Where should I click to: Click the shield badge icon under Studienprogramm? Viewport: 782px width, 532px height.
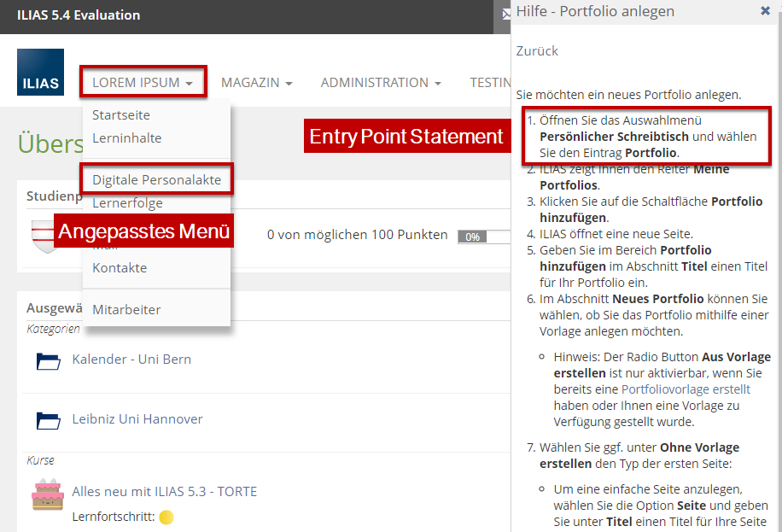point(43,237)
